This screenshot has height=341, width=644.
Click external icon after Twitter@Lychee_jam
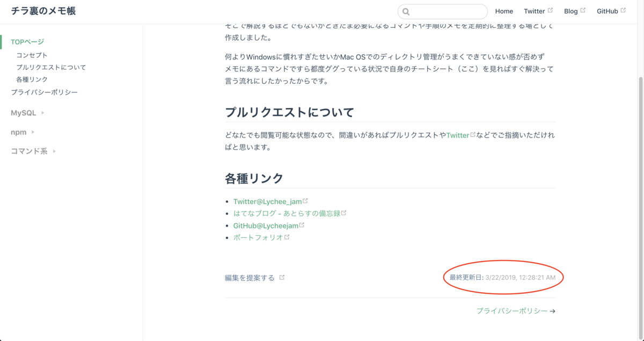[305, 201]
